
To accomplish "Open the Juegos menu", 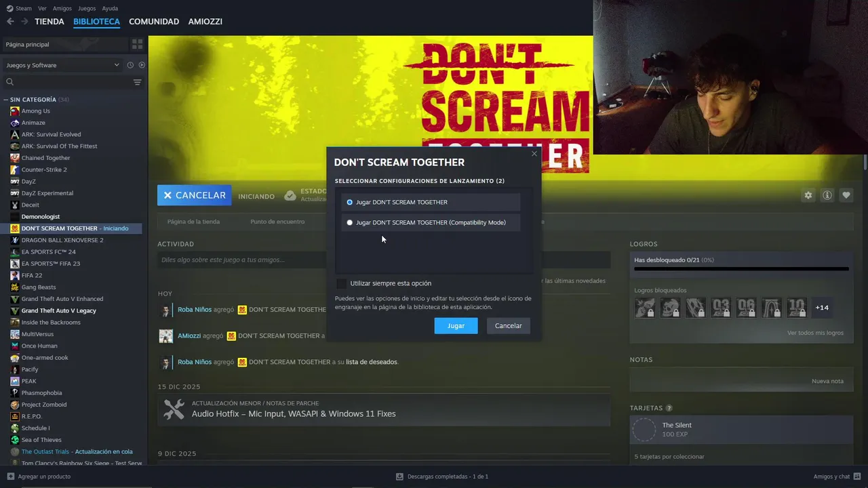I will click(87, 8).
